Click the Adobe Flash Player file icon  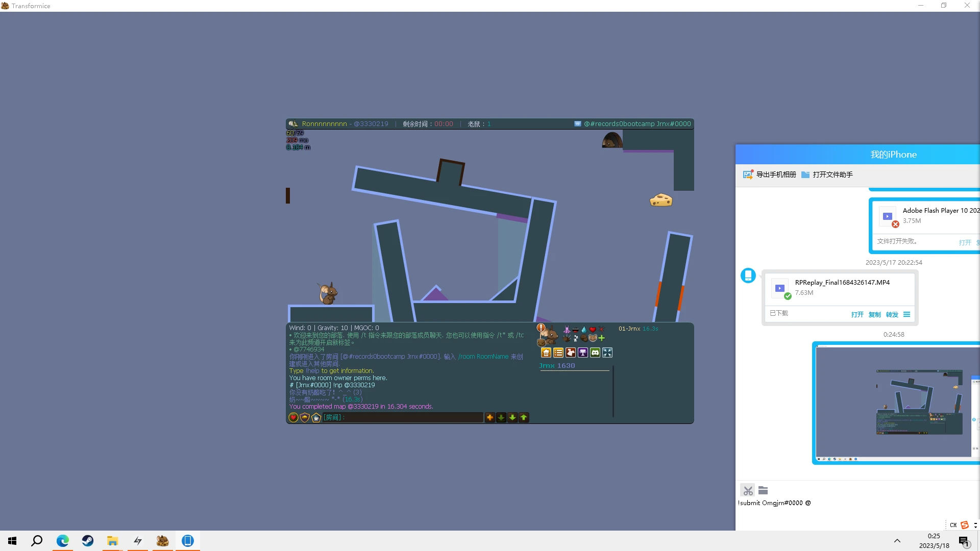coord(888,216)
